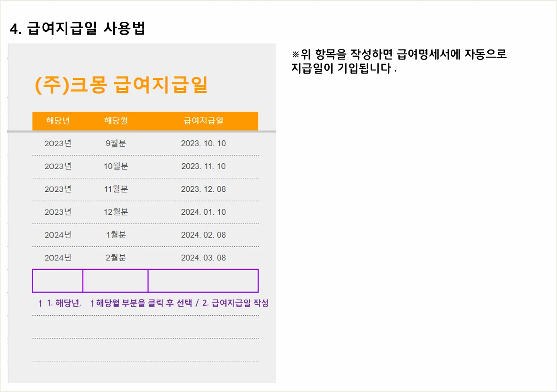557x392 pixels.
Task: Select the 2월분 cell
Action: click(116, 258)
